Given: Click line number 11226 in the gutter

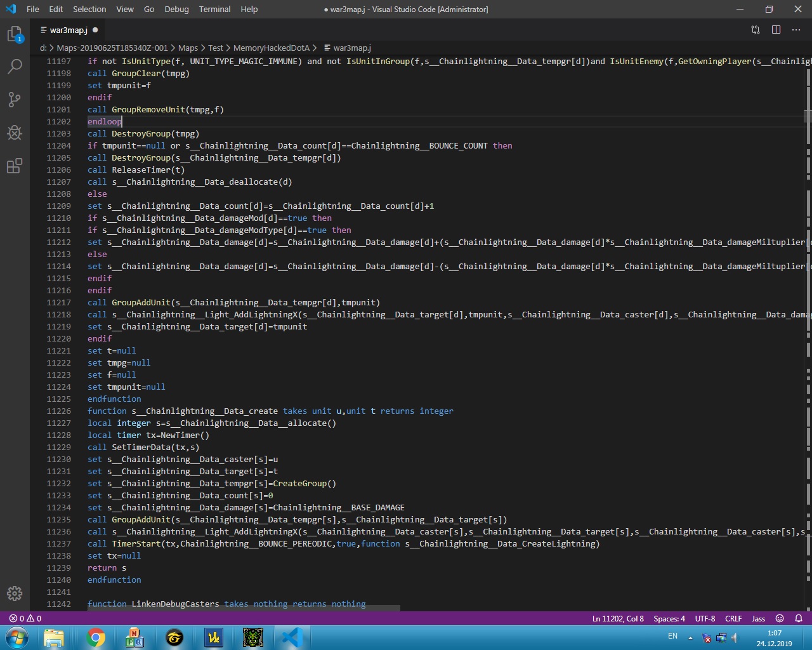Looking at the screenshot, I should pyautogui.click(x=58, y=411).
